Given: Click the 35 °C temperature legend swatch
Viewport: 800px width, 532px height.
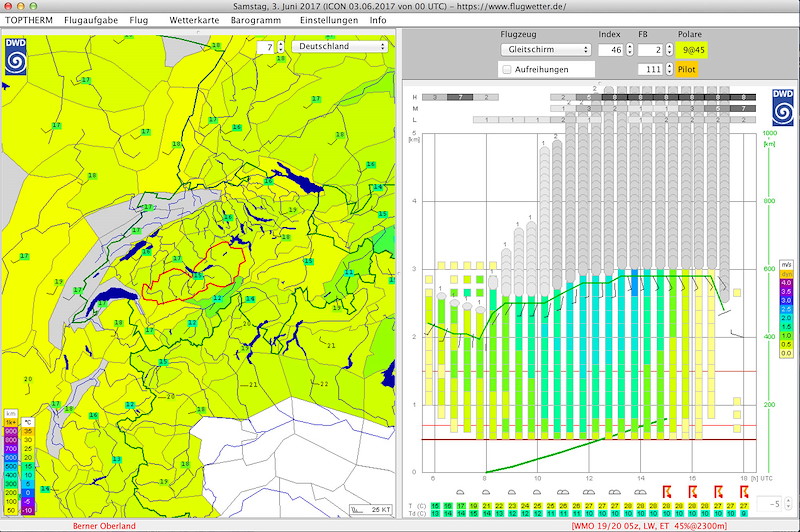Looking at the screenshot, I should 28,431.
